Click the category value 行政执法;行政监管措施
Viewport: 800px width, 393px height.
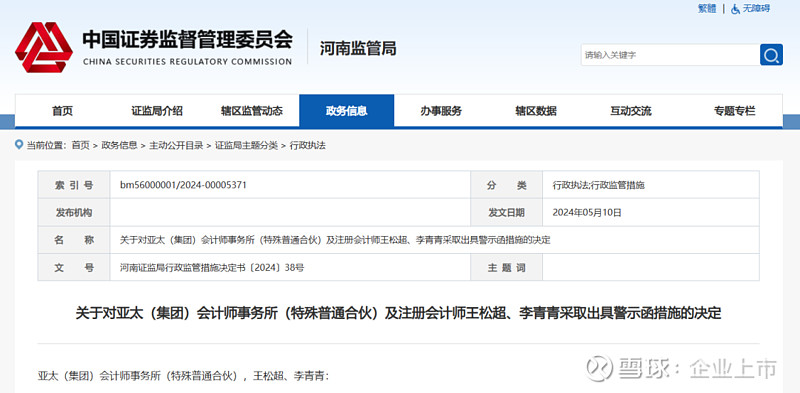click(x=598, y=185)
